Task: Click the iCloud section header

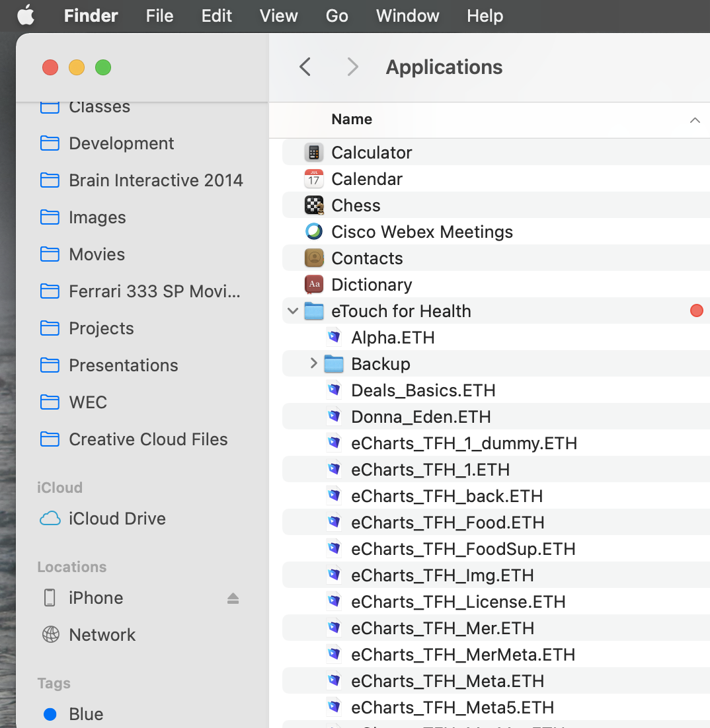Action: 59,488
